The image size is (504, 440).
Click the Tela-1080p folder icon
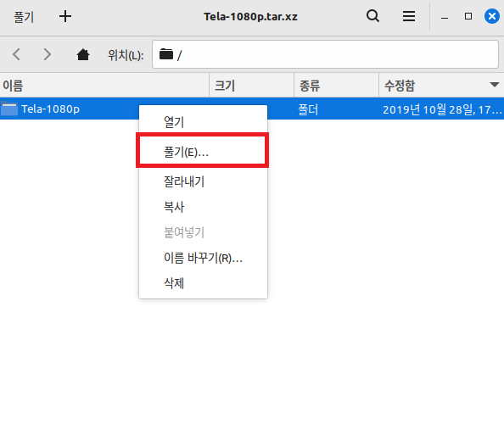(x=9, y=109)
